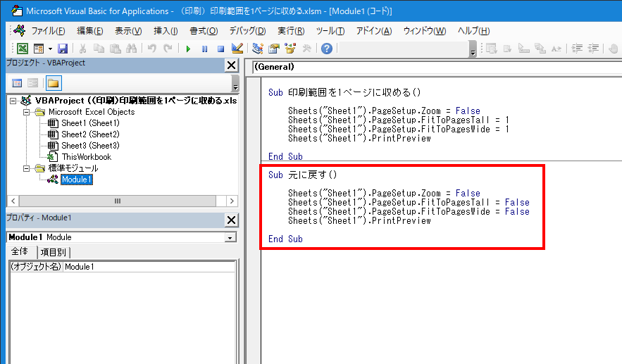Select Sheet1 (Sheet1) in project tree
This screenshot has width=622, height=364.
(90, 123)
